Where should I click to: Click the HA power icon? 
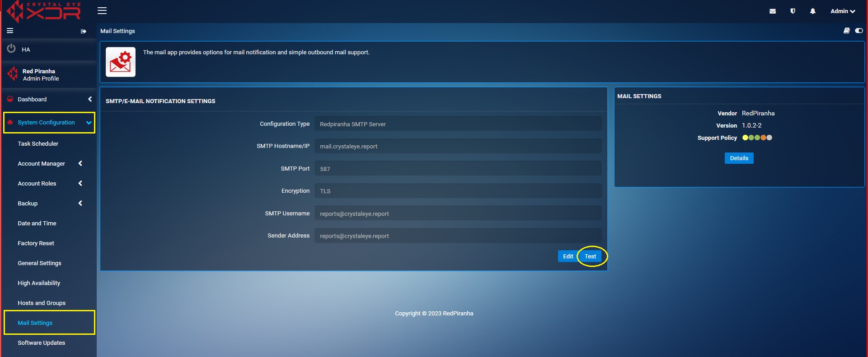pos(11,49)
